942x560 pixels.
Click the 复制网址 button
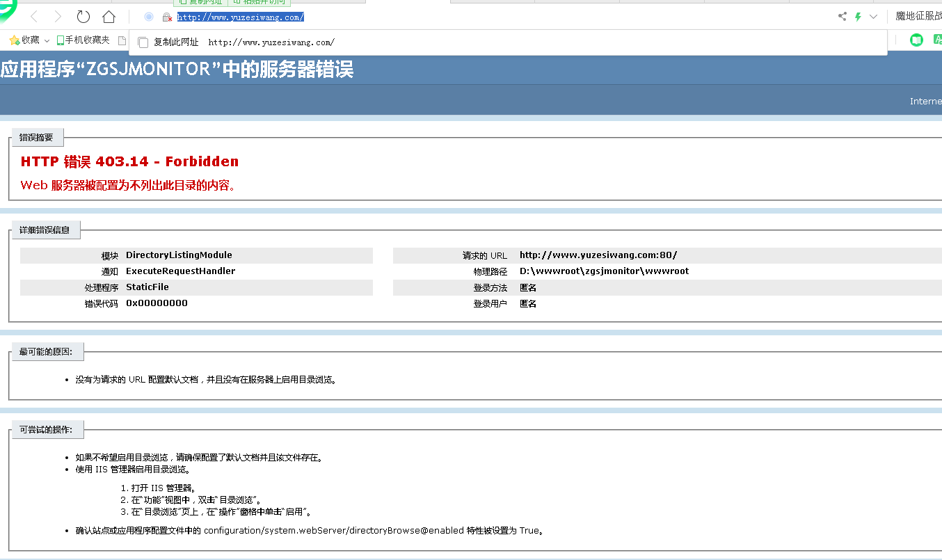click(200, 2)
